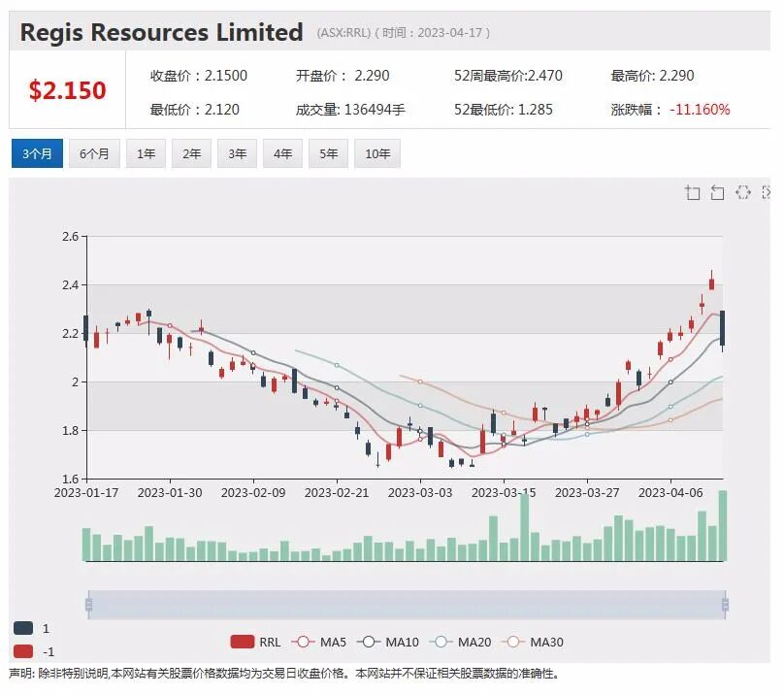Activate the chart area zoom tool icon
Viewport: 784px width, 695px height.
point(693,192)
